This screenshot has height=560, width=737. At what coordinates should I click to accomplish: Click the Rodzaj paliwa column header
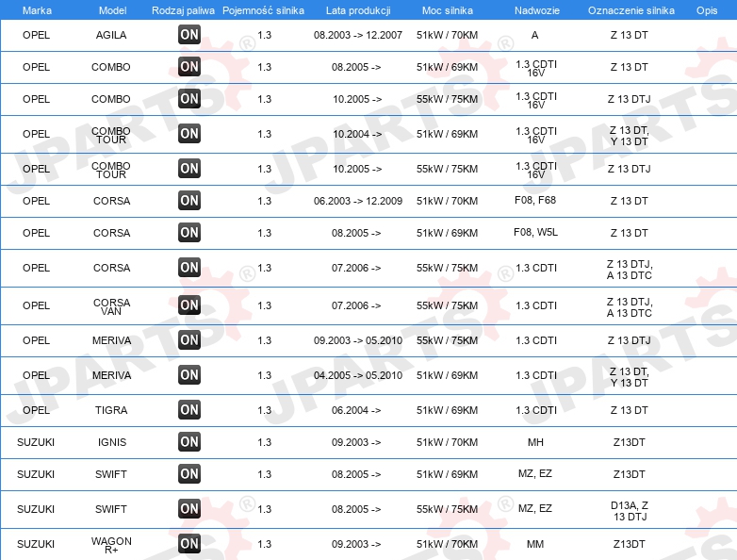(x=183, y=10)
